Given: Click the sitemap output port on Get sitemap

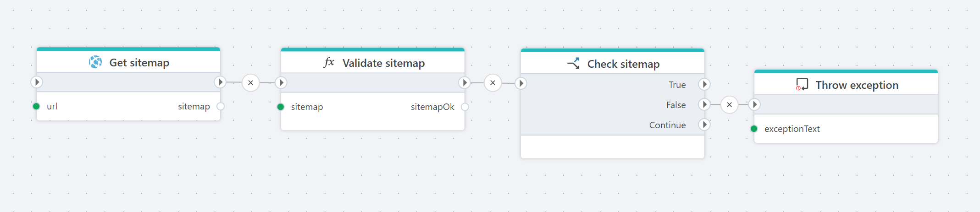Looking at the screenshot, I should coord(221,106).
